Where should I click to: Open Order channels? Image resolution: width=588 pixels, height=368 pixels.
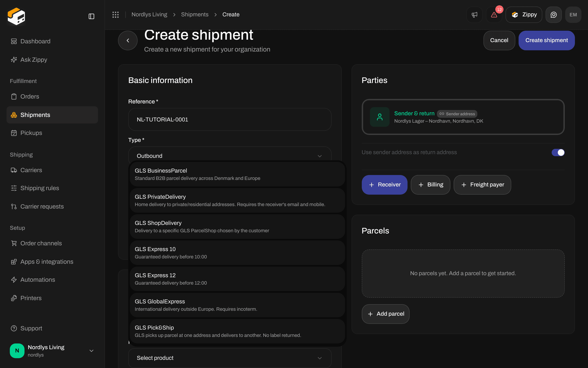point(52,243)
